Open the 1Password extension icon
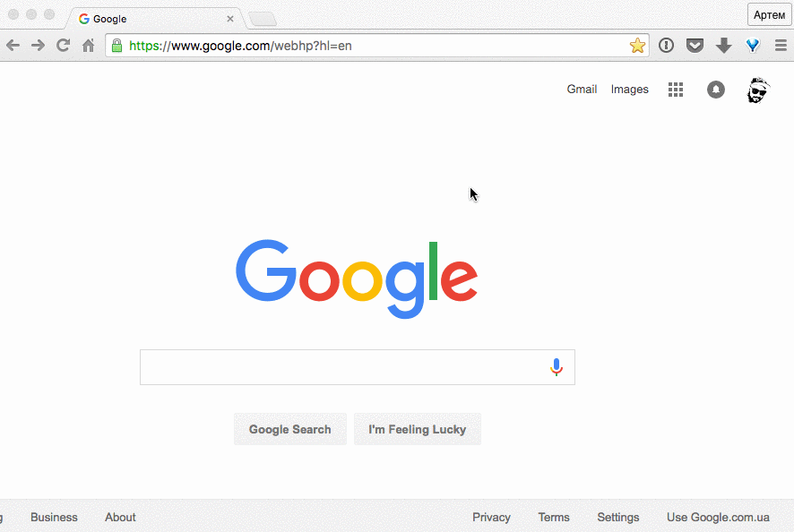This screenshot has width=794, height=532. 667,46
